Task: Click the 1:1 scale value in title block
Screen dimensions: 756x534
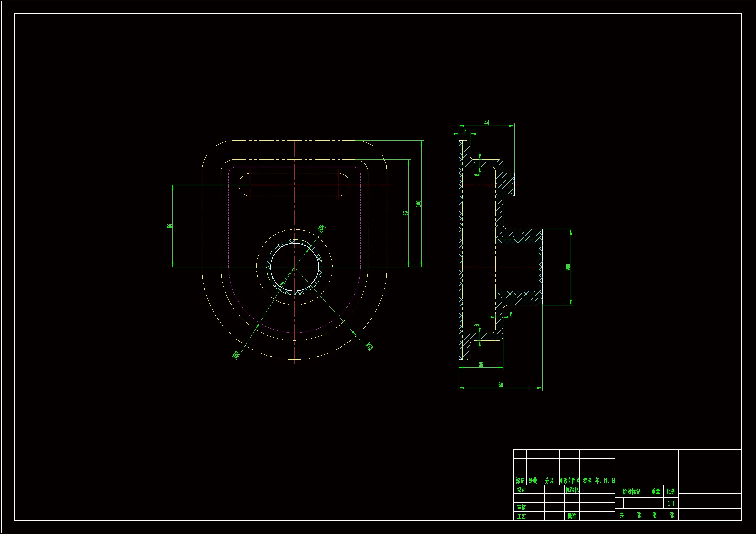Action: click(x=671, y=503)
